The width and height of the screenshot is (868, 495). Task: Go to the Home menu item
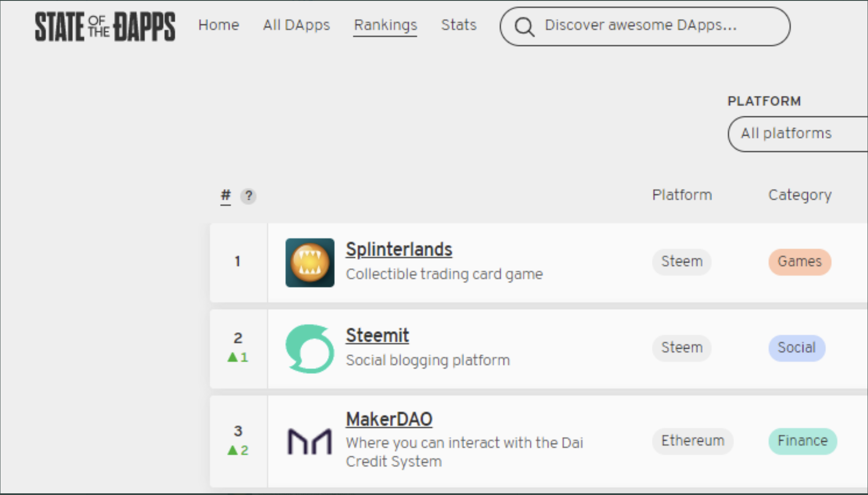coord(219,25)
